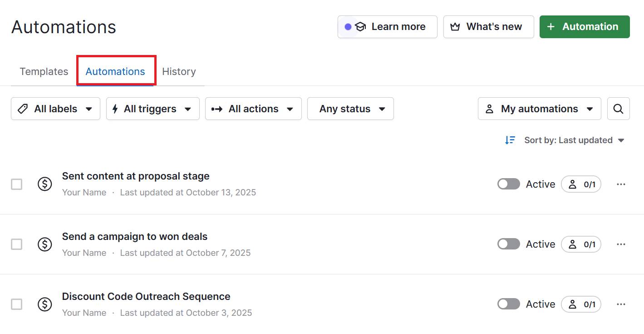This screenshot has width=644, height=334.
Task: Open the All triggers dropdown
Action: (152, 109)
